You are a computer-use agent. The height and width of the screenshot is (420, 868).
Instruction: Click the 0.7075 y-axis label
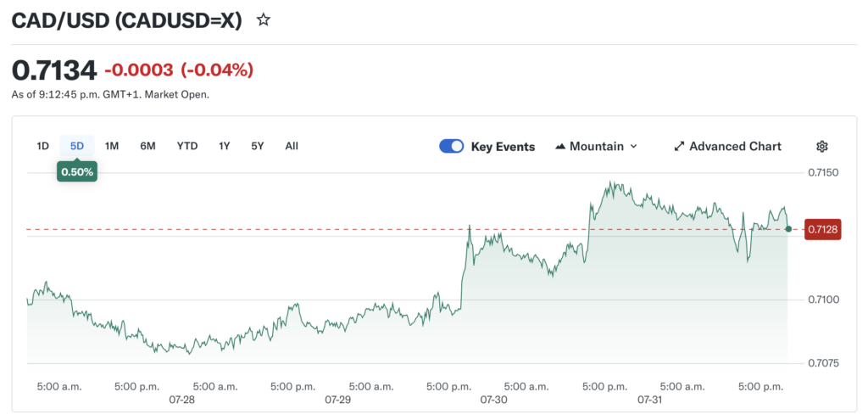click(x=823, y=363)
